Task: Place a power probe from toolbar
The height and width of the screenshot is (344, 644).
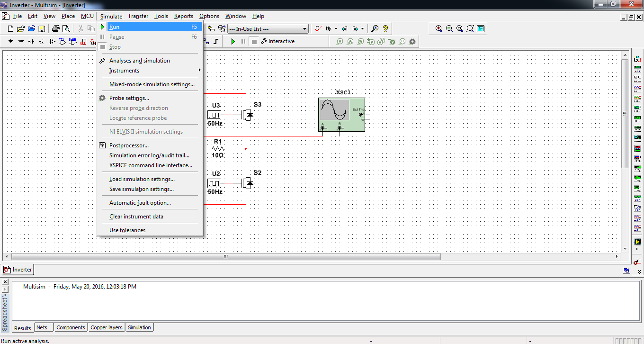Action: tap(360, 42)
